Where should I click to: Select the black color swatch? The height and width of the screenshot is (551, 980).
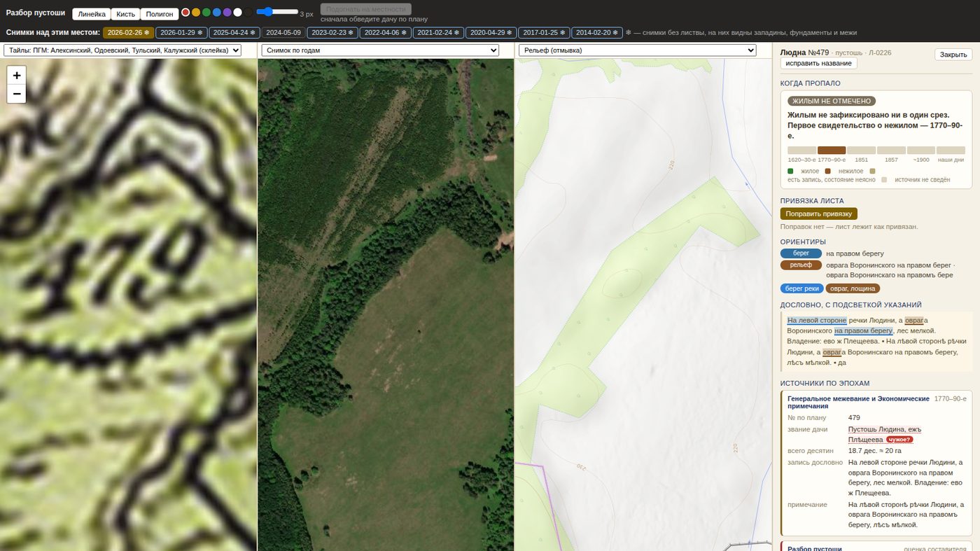pos(248,12)
